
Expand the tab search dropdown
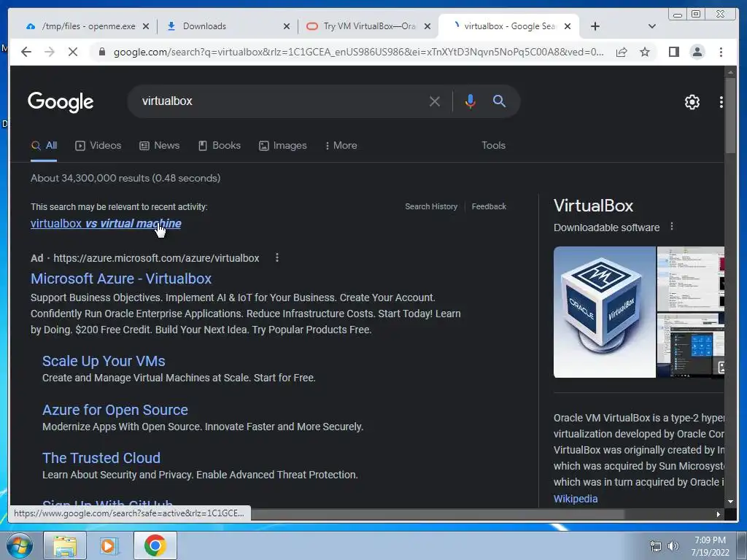coord(652,26)
